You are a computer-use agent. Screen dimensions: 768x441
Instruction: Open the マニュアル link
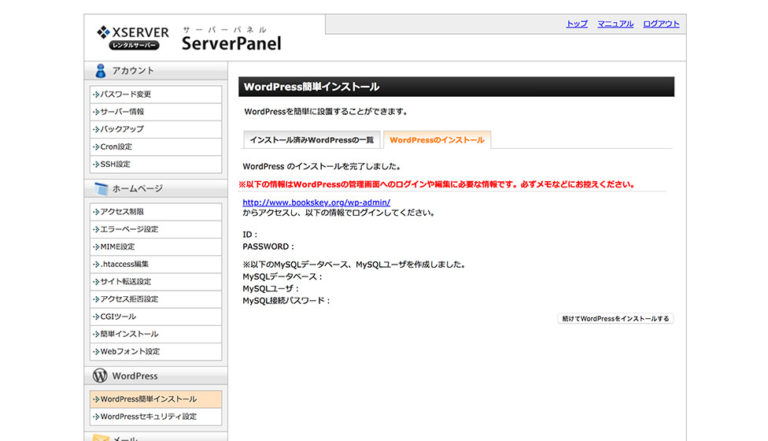[615, 24]
